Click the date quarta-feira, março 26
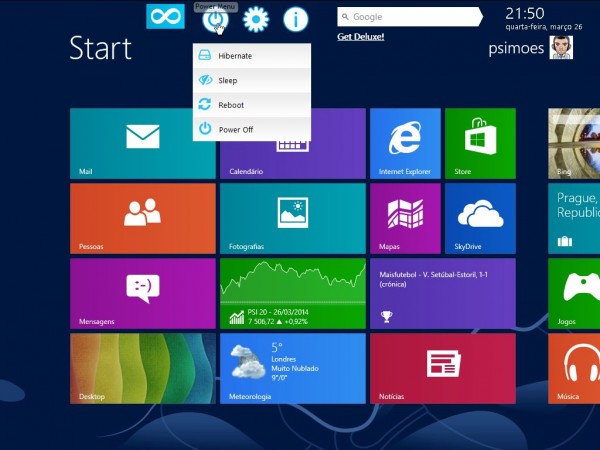600x450 pixels. (544, 27)
